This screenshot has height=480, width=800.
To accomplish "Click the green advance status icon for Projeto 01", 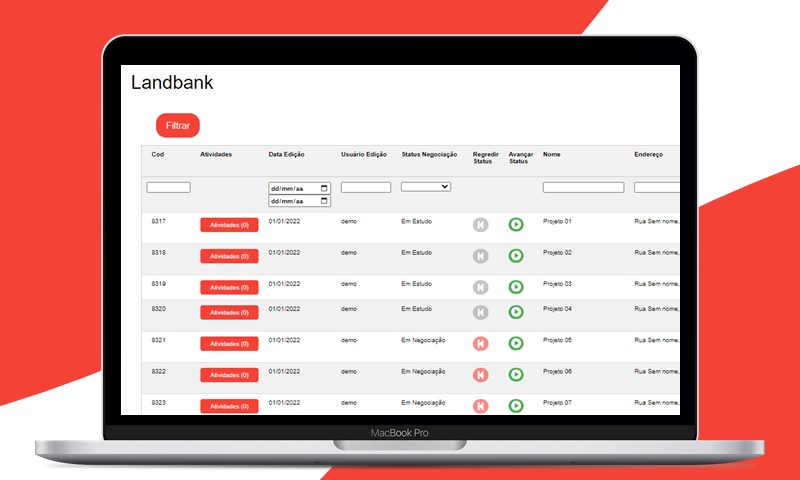I will click(516, 225).
